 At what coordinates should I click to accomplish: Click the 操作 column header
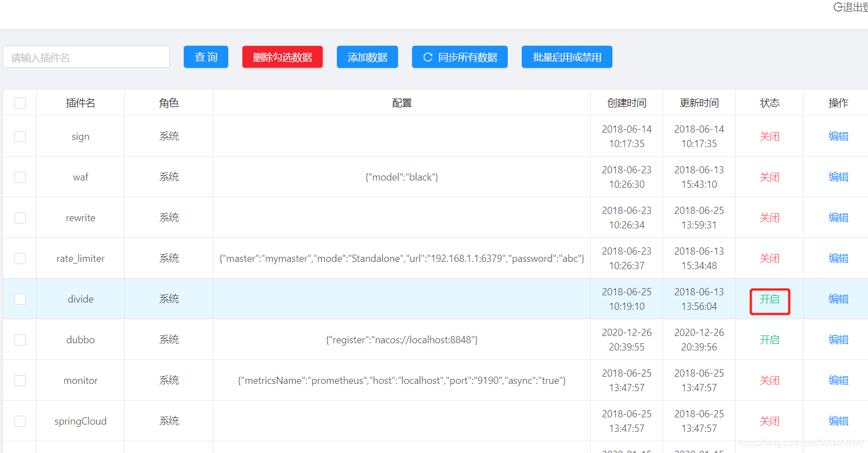[x=838, y=103]
